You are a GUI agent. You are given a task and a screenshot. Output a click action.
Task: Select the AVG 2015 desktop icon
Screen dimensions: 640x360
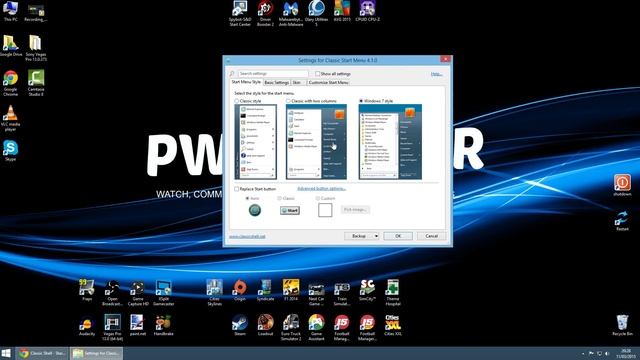pos(342,11)
